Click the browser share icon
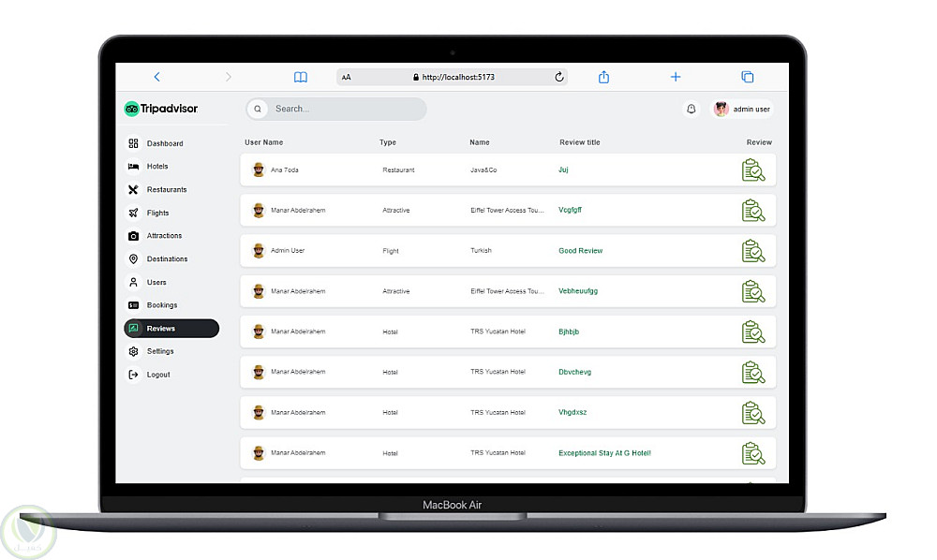 click(603, 77)
